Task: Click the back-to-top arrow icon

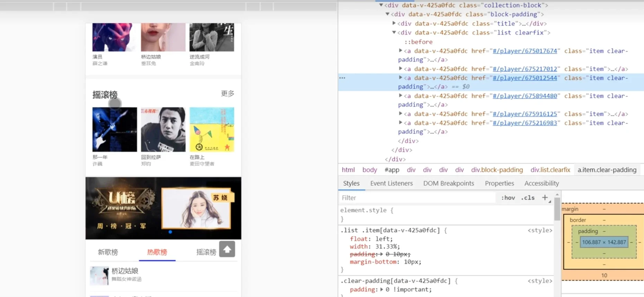Action: (227, 249)
